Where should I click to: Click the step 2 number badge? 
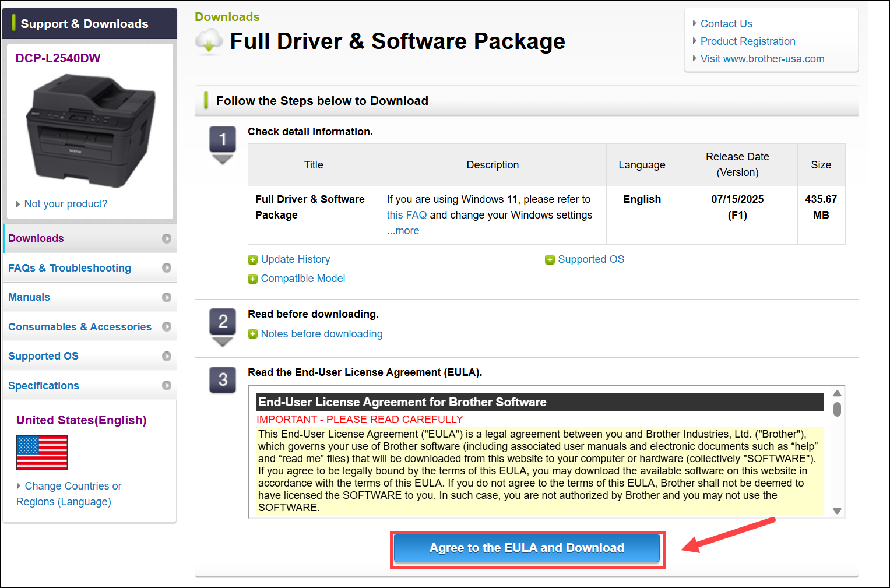223,322
